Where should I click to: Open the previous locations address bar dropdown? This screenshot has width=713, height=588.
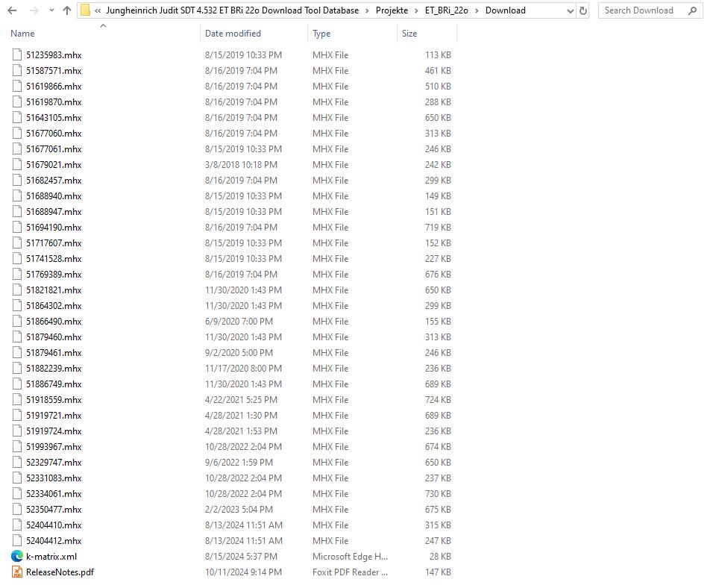(x=571, y=11)
